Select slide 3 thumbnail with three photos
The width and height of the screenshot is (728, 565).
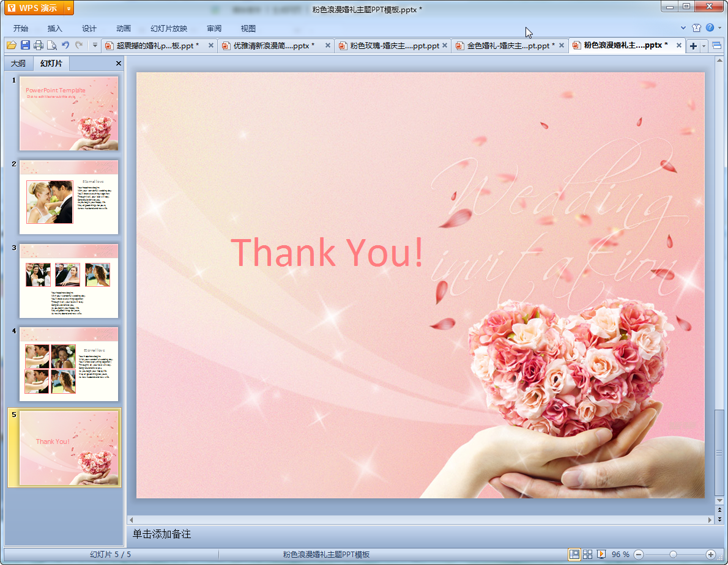tap(69, 281)
